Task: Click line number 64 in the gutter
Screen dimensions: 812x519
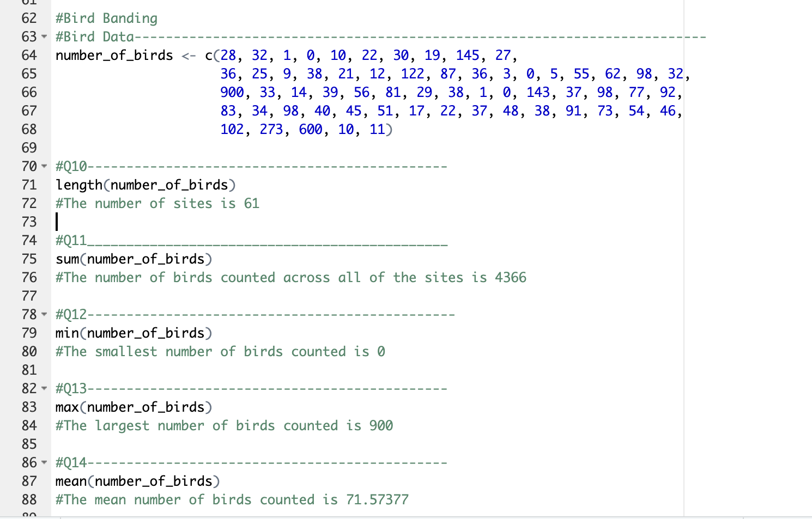Action: [x=30, y=55]
